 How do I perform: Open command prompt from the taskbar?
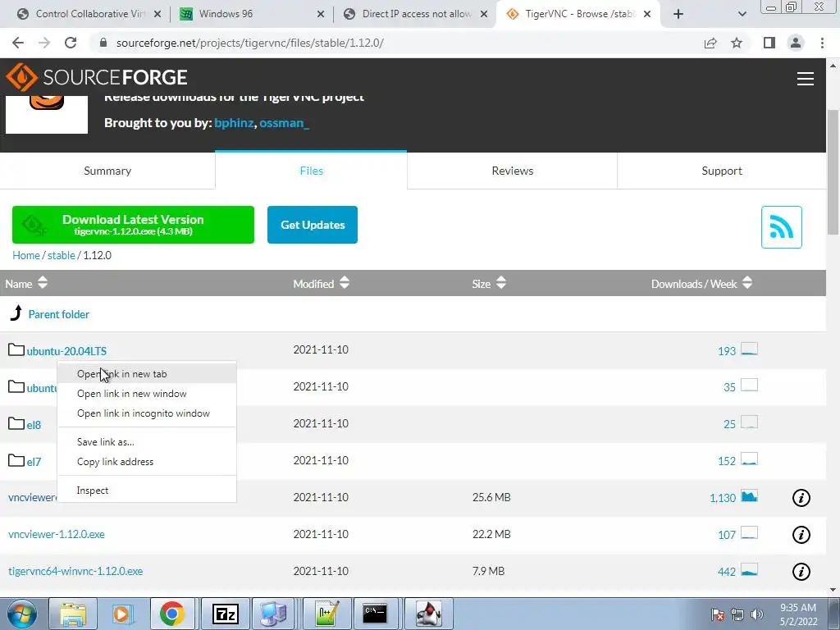[x=375, y=614]
